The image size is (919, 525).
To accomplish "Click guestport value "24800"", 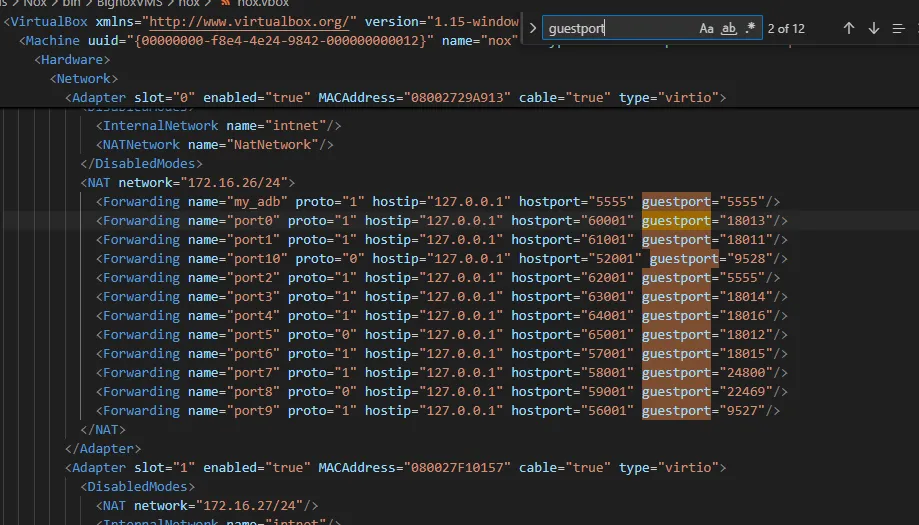I will (746, 373).
